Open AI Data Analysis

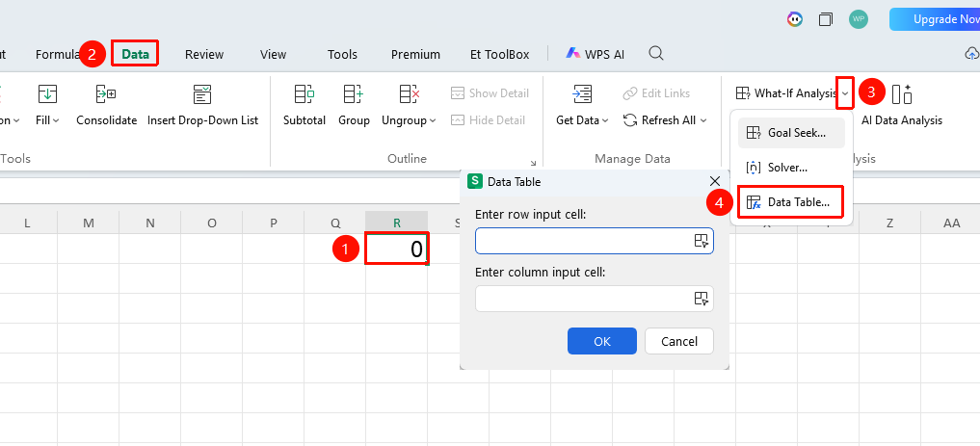[902, 104]
